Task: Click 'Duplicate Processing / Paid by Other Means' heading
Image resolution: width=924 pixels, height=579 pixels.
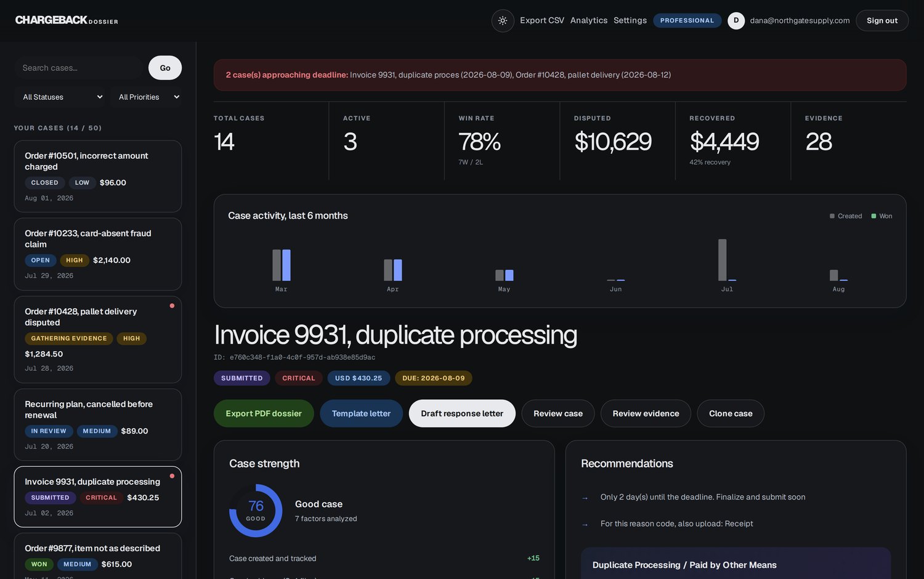Action: (684, 565)
